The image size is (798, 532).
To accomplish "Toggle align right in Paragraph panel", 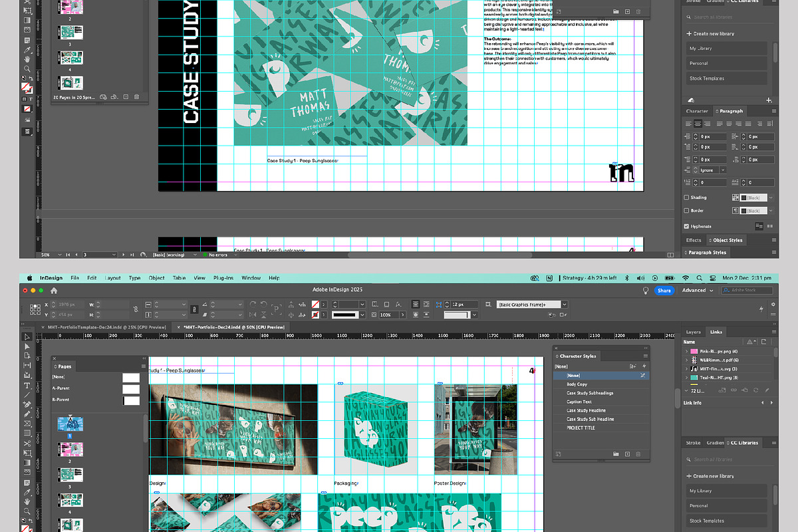I will tap(707, 124).
